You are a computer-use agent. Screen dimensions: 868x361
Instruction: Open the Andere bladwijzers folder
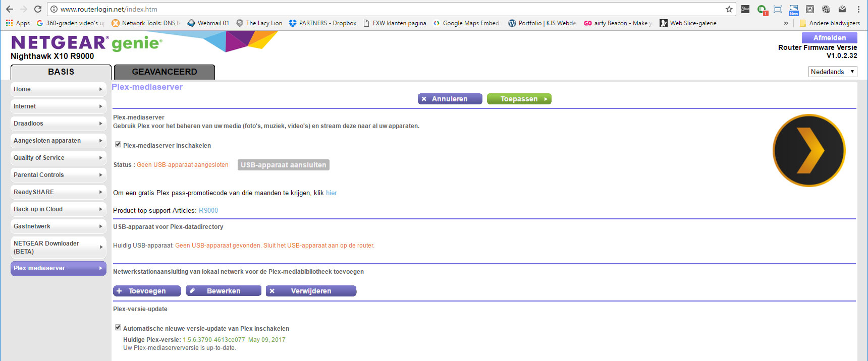(x=830, y=23)
